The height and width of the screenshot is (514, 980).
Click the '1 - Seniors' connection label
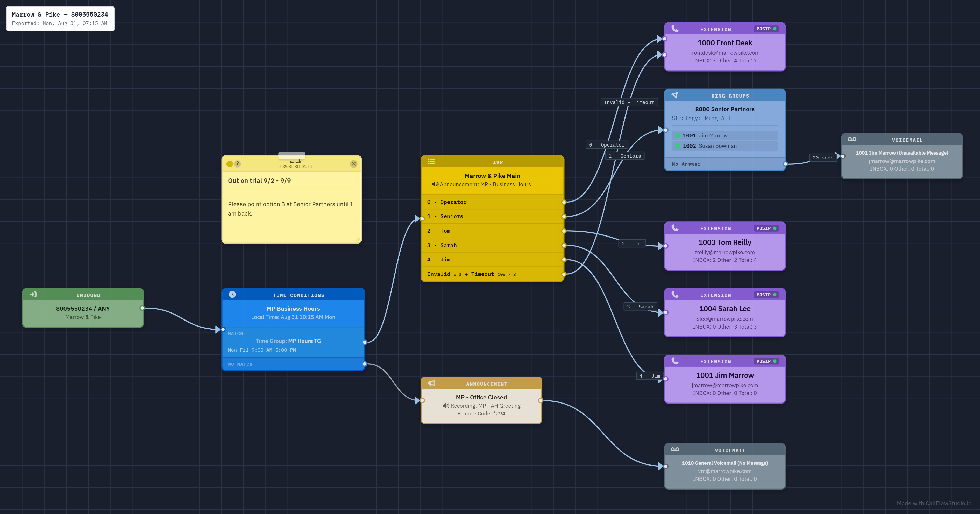point(625,156)
